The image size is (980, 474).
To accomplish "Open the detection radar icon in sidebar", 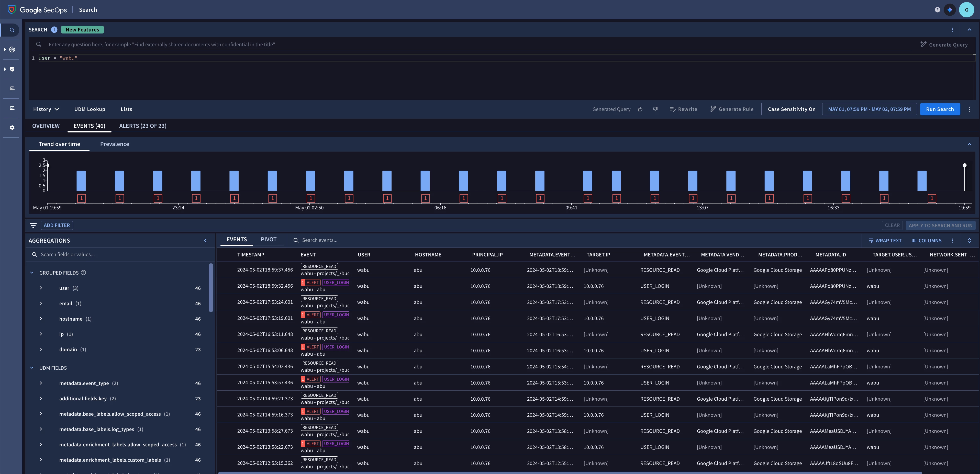I will (x=12, y=49).
